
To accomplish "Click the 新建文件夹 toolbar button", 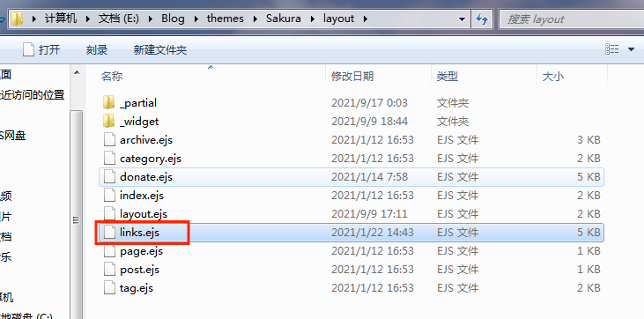I will coord(160,49).
